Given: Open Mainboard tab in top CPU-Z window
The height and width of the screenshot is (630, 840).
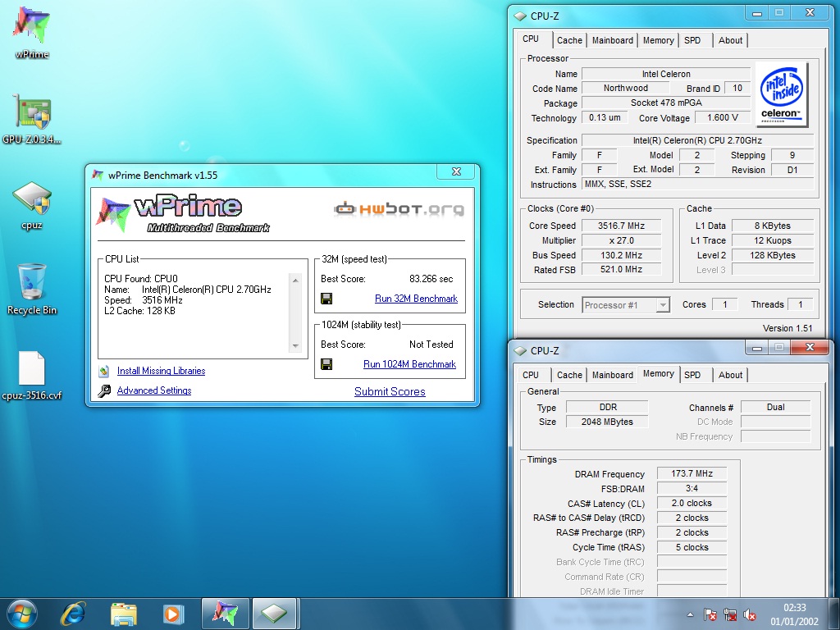Looking at the screenshot, I should [612, 40].
